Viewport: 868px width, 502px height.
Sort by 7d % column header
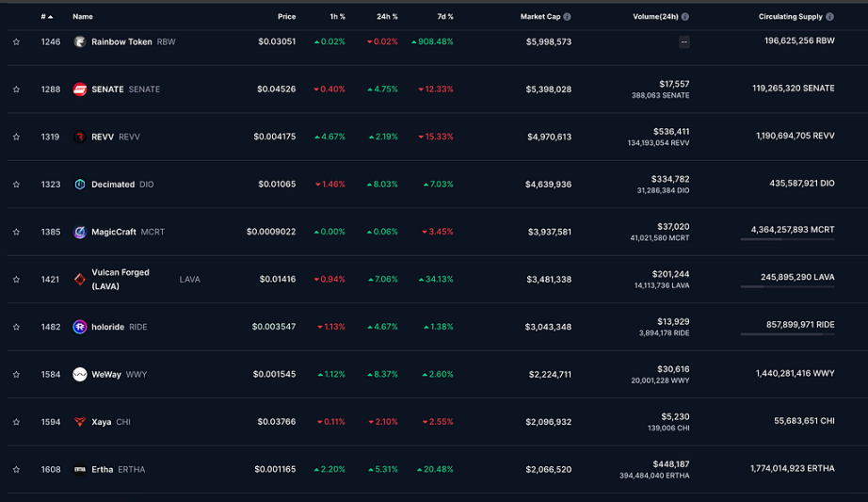[x=445, y=17]
